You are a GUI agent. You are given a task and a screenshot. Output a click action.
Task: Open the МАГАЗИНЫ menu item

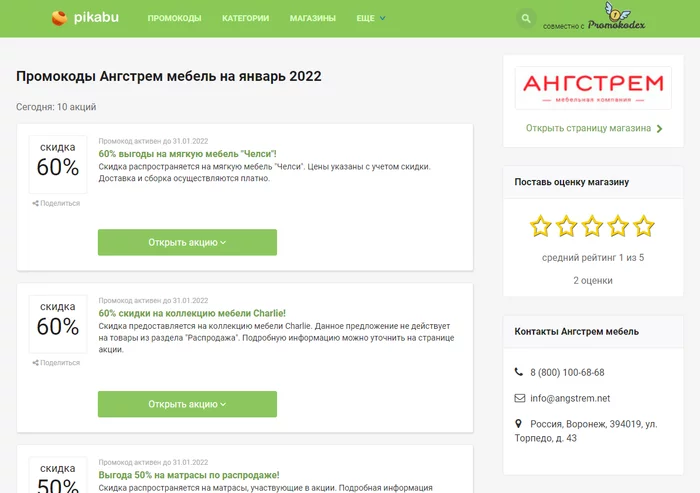click(312, 18)
